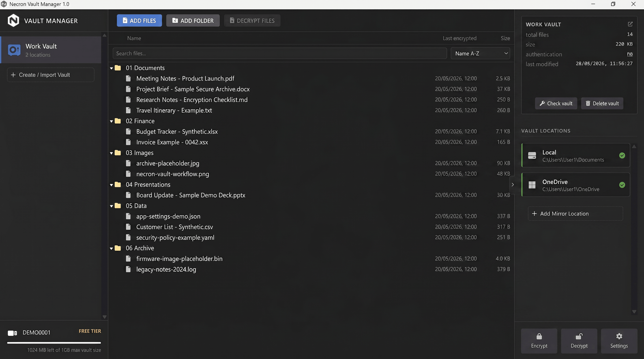The width and height of the screenshot is (644, 359).
Task: Click the Local drive icon
Action: (532, 155)
